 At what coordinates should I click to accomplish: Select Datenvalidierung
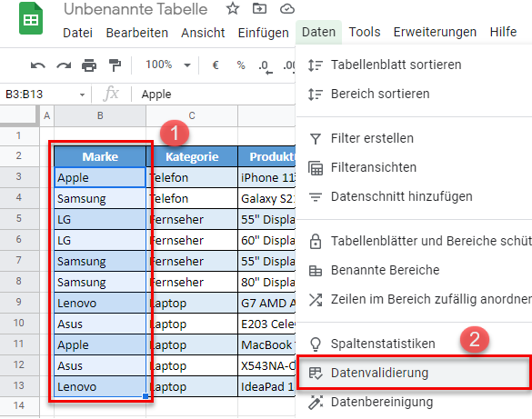414,373
